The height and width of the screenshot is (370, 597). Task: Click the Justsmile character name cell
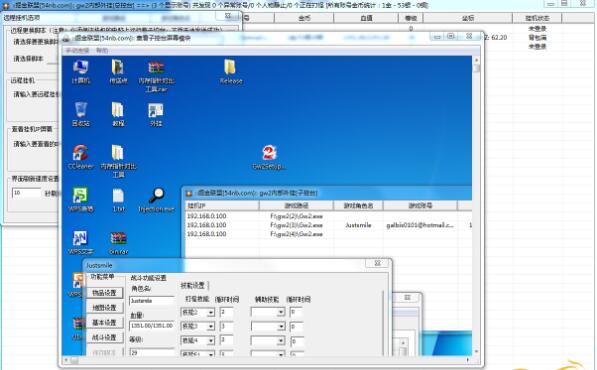tap(358, 225)
